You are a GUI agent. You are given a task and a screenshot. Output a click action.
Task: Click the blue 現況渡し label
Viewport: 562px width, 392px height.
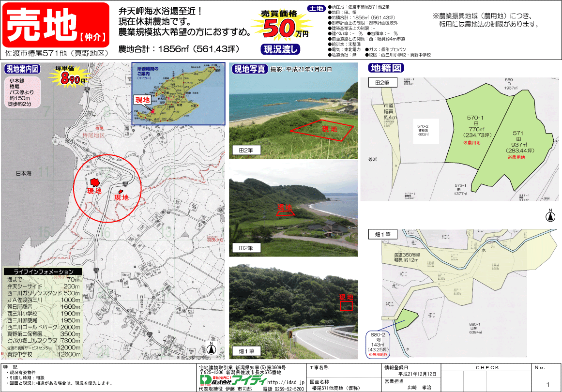(x=281, y=49)
